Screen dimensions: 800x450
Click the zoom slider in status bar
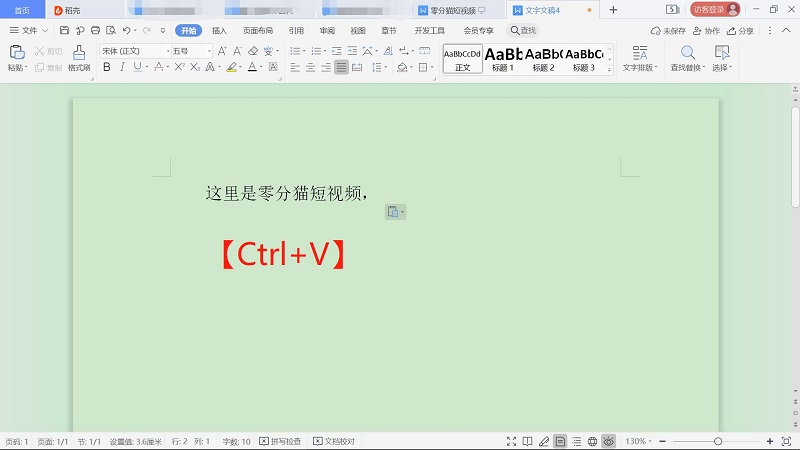(718, 441)
